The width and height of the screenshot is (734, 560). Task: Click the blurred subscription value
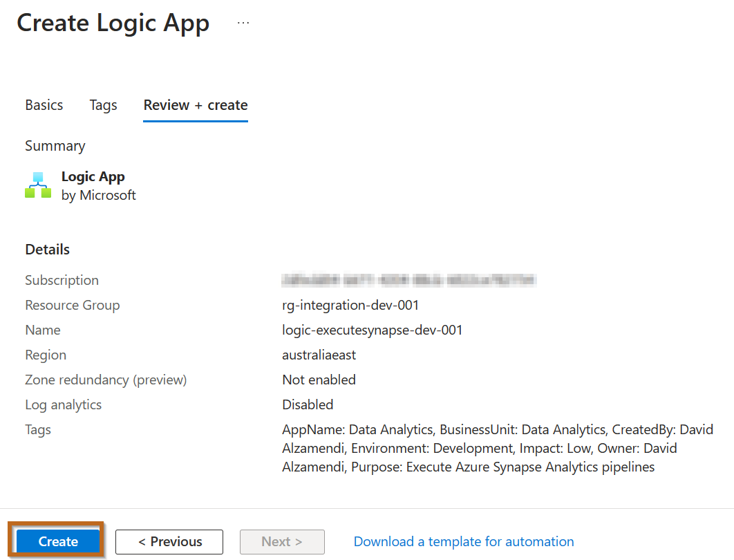pyautogui.click(x=408, y=280)
